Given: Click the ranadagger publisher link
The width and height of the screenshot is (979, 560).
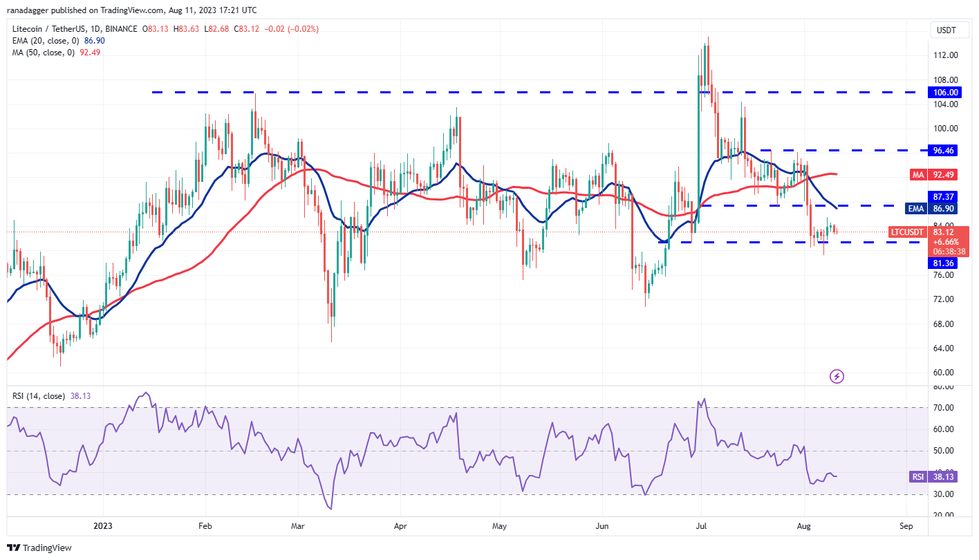Looking at the screenshot, I should tap(28, 10).
